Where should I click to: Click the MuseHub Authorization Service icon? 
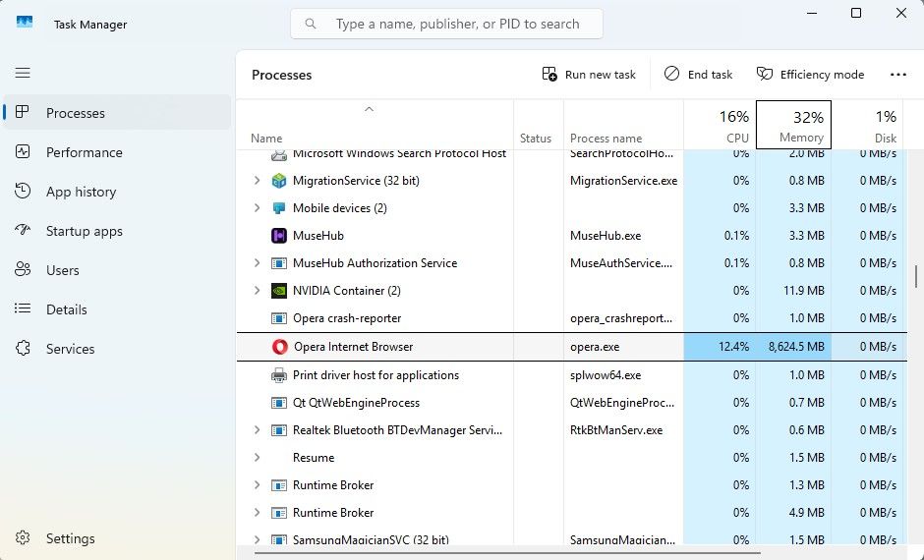pos(279,263)
